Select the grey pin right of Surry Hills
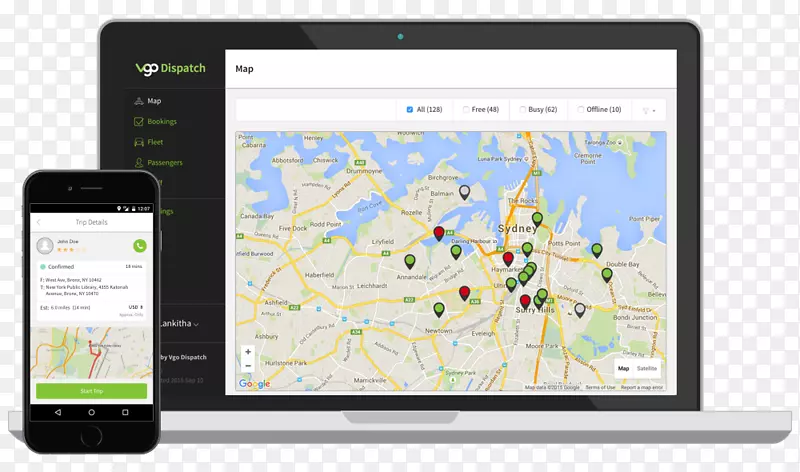Viewport: 800px width, 472px height. coord(580,309)
